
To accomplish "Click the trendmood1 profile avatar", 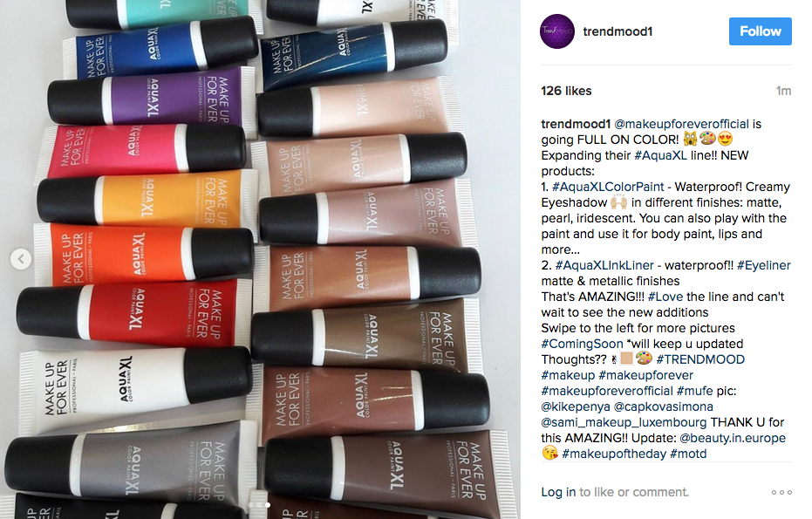I will click(x=557, y=31).
